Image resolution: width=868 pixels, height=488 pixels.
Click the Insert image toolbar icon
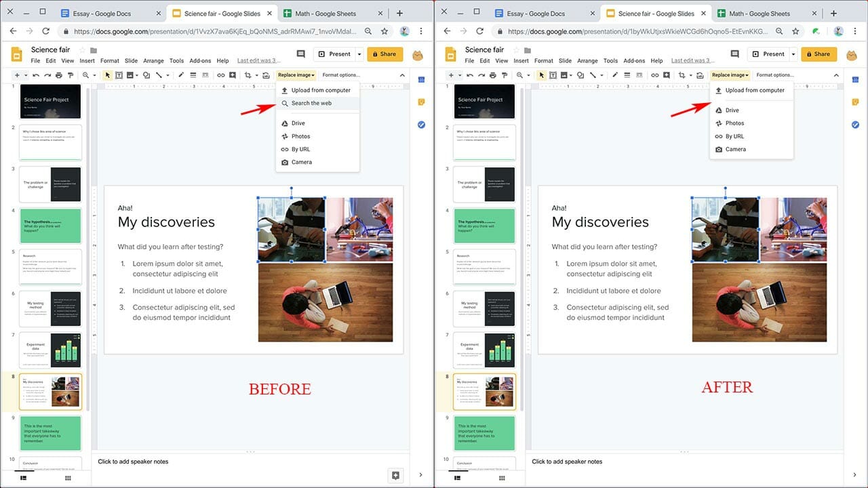[130, 75]
